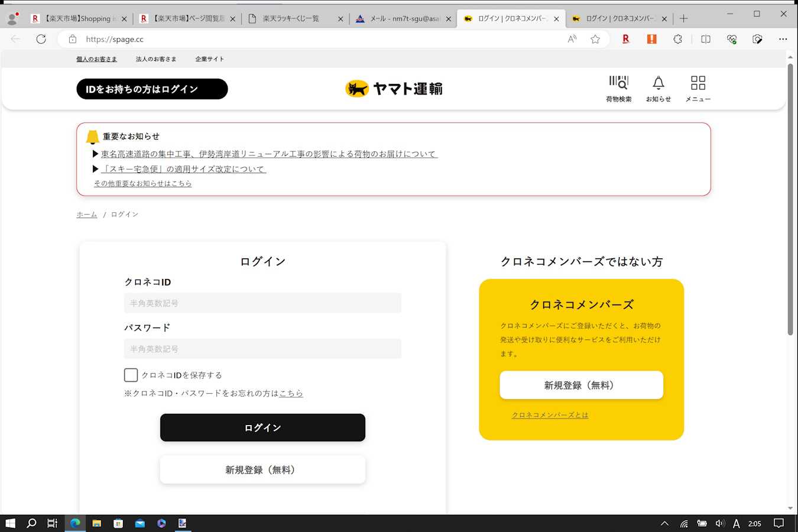Click 新規登録（無料） in the yellow card

(582, 385)
